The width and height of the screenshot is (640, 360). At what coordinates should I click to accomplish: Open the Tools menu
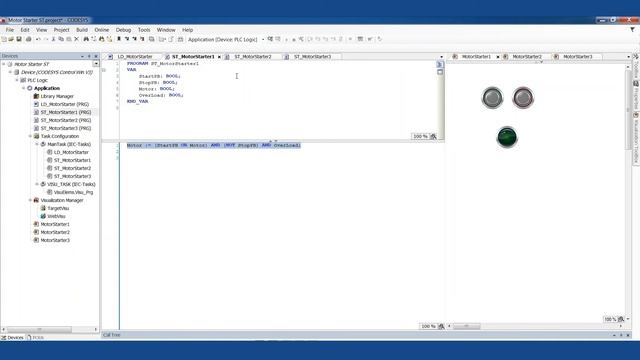(x=144, y=30)
